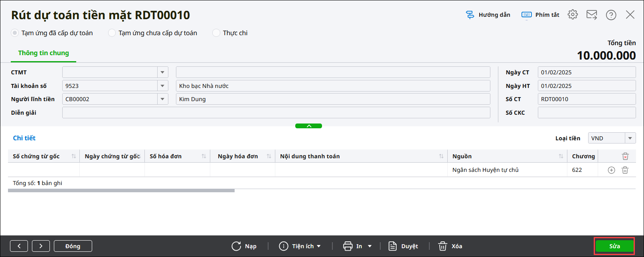Click trash icon in table header
Image resolution: width=644 pixels, height=257 pixels.
(625, 156)
